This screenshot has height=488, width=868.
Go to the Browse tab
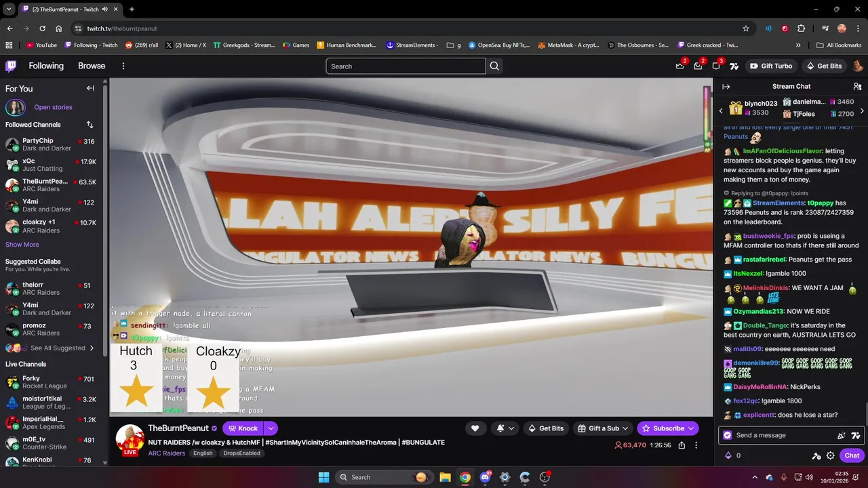(x=92, y=66)
